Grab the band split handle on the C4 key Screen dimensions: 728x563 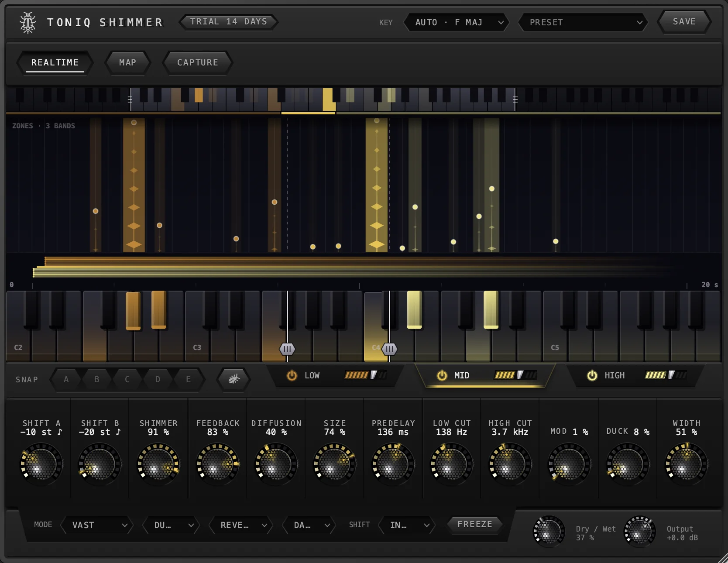point(389,349)
